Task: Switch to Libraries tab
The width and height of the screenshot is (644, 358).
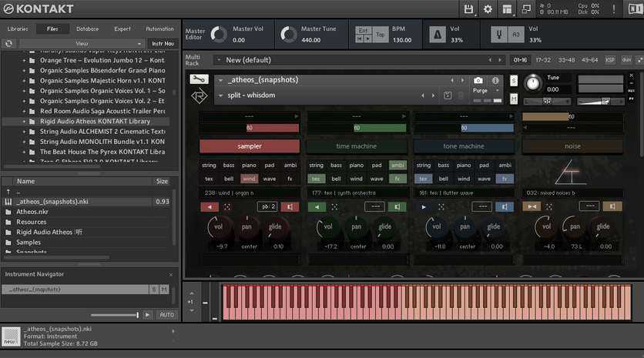Action: [18, 29]
